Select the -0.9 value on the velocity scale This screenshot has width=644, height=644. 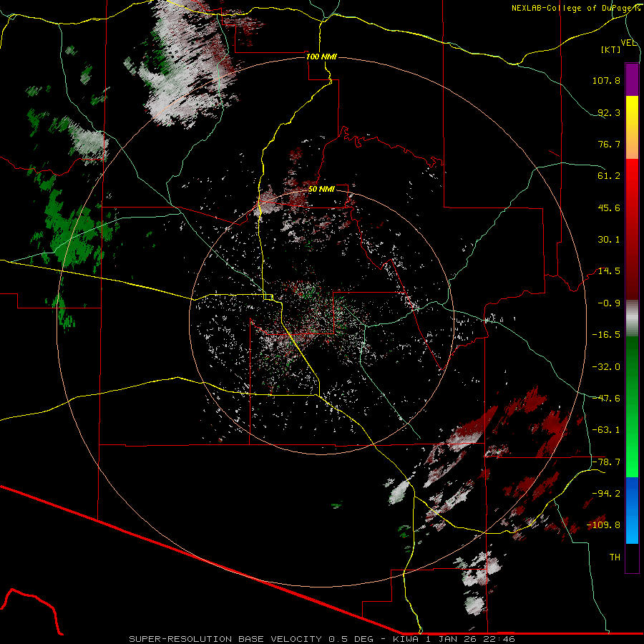pos(609,303)
